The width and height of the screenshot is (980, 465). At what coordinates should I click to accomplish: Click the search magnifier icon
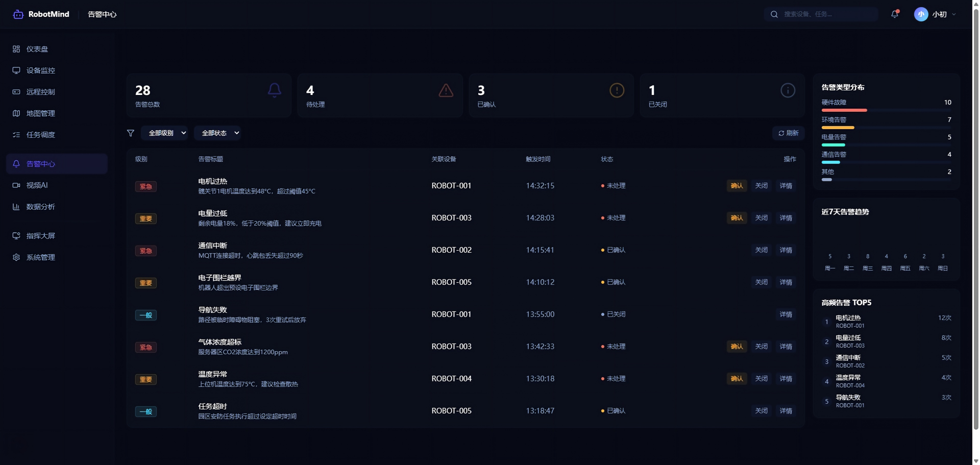coord(774,14)
